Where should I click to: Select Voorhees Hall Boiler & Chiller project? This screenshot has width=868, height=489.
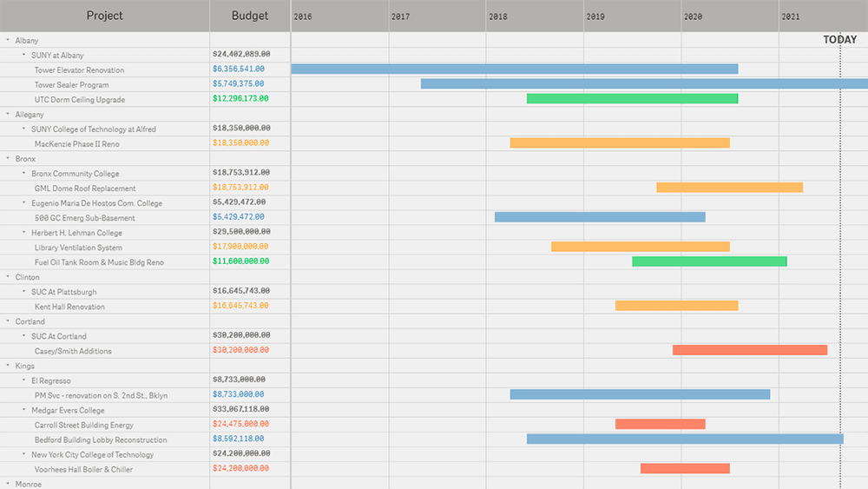[x=83, y=470]
